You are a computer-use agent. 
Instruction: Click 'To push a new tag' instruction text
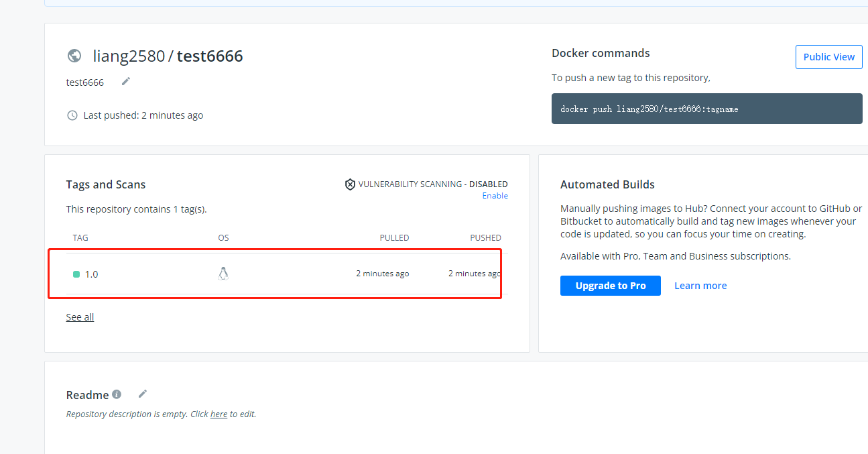631,78
